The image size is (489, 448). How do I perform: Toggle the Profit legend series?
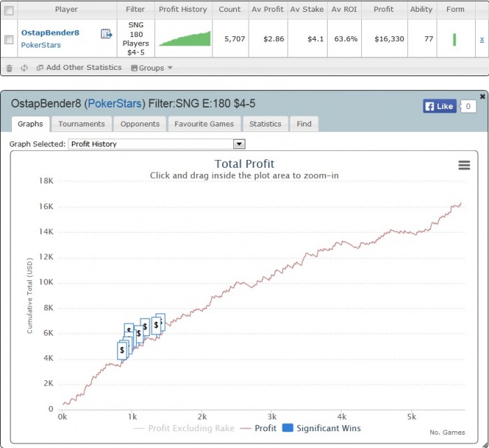pos(258,428)
